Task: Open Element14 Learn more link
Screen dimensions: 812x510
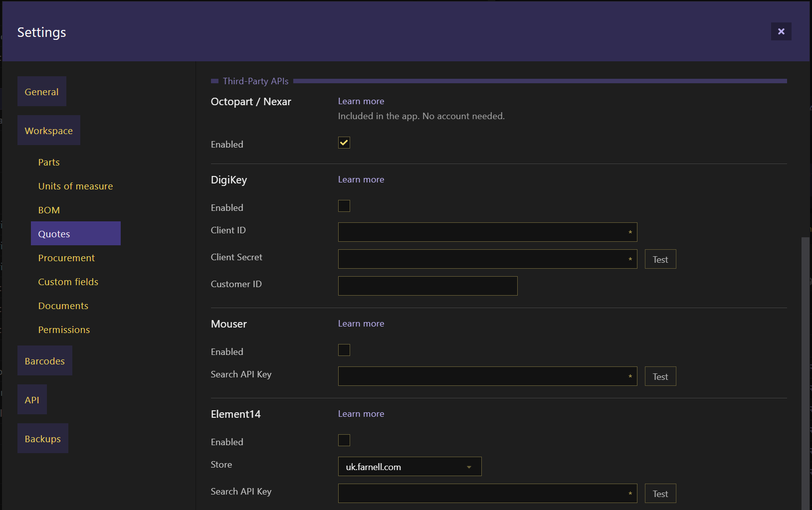Action: click(361, 414)
